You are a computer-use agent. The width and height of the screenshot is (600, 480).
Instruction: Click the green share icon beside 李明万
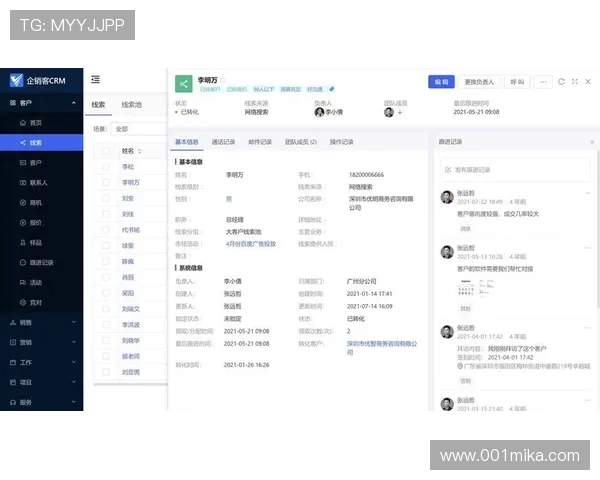[x=183, y=84]
